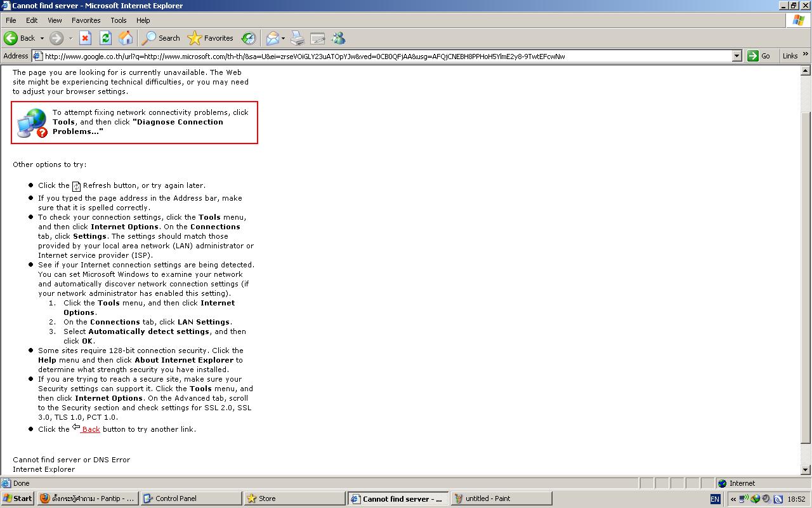Click the colorful globe tray icon

pyautogui.click(x=755, y=498)
